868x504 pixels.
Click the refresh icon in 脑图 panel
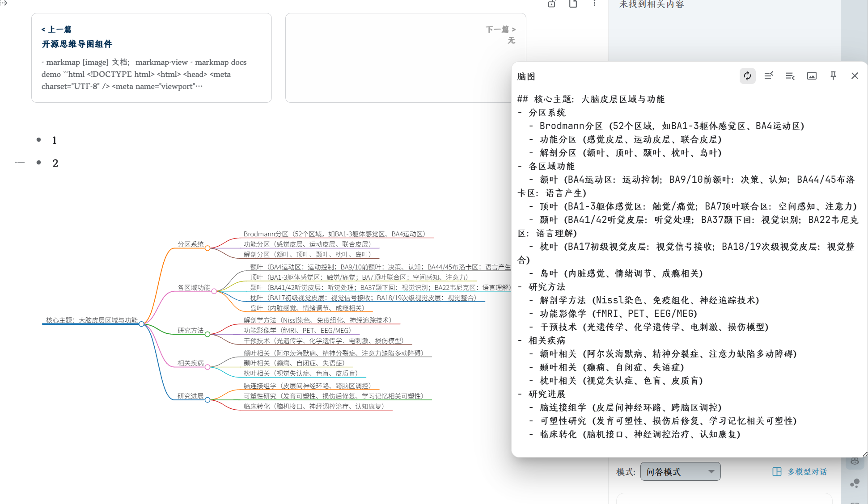pyautogui.click(x=747, y=76)
